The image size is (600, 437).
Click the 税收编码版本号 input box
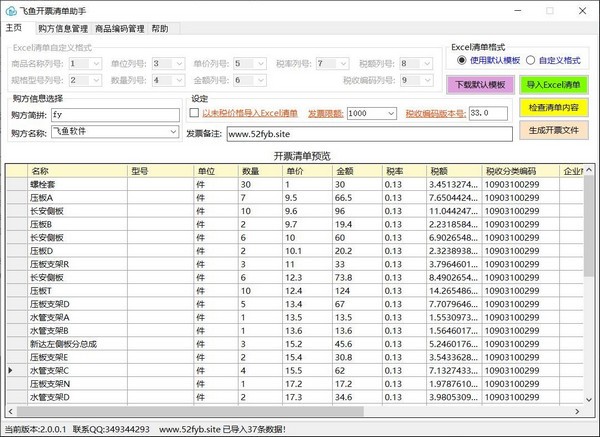(488, 114)
